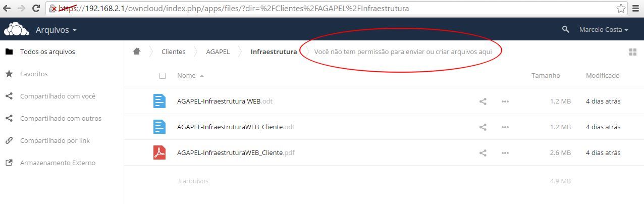Open the AGAPEL-Infraestrutura WEB.odt file
Image resolution: width=644 pixels, height=204 pixels.
[x=225, y=101]
